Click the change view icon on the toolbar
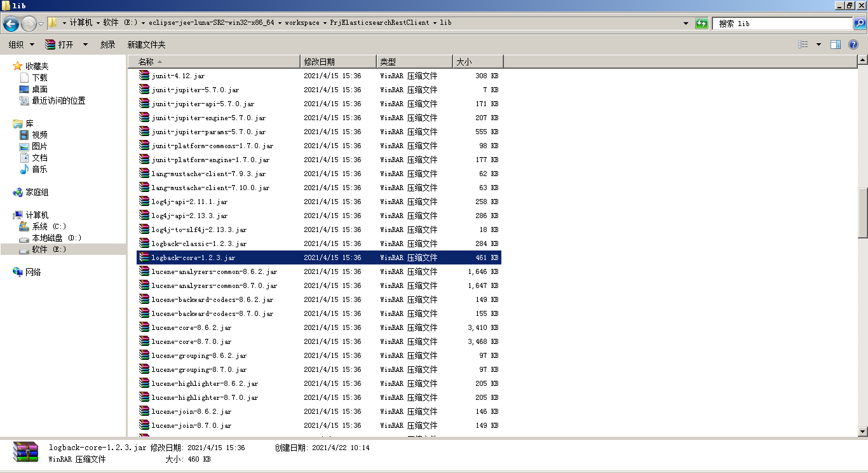The image size is (868, 473). tap(803, 44)
